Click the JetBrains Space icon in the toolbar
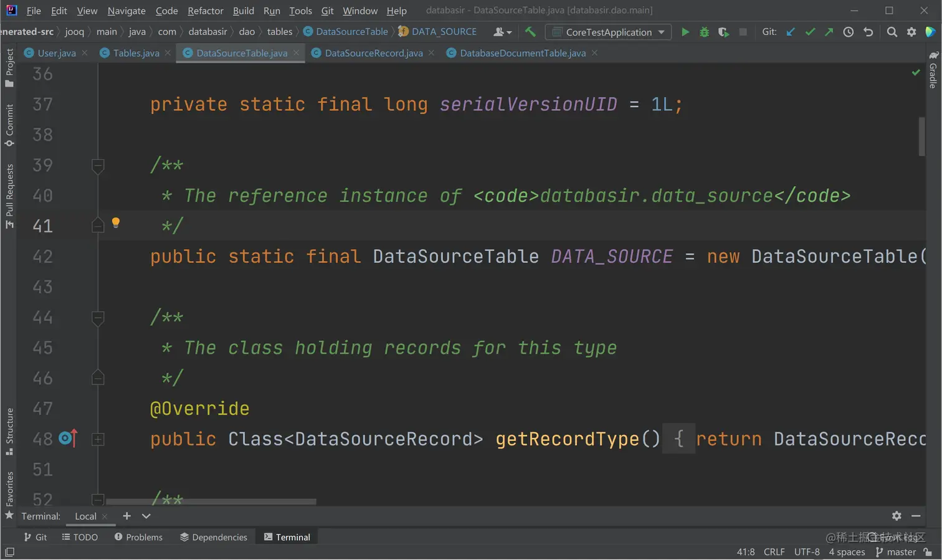This screenshot has height=560, width=942. click(930, 32)
